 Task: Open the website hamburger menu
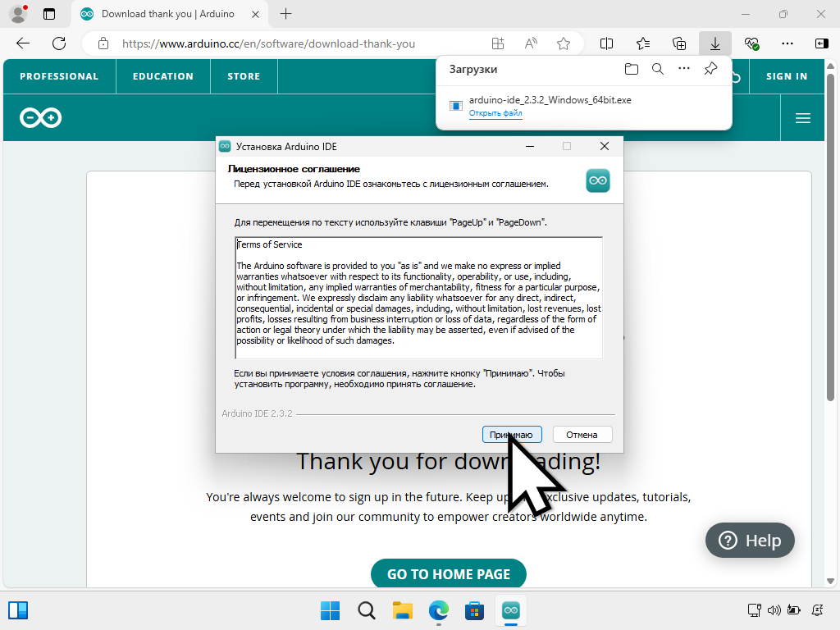[802, 118]
